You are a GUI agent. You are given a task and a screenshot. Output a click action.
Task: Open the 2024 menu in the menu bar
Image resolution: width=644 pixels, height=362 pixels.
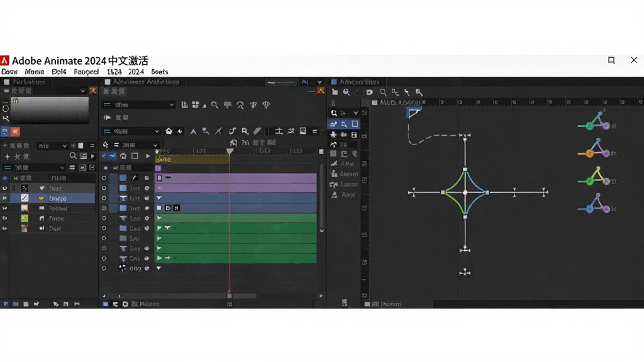[x=136, y=72]
